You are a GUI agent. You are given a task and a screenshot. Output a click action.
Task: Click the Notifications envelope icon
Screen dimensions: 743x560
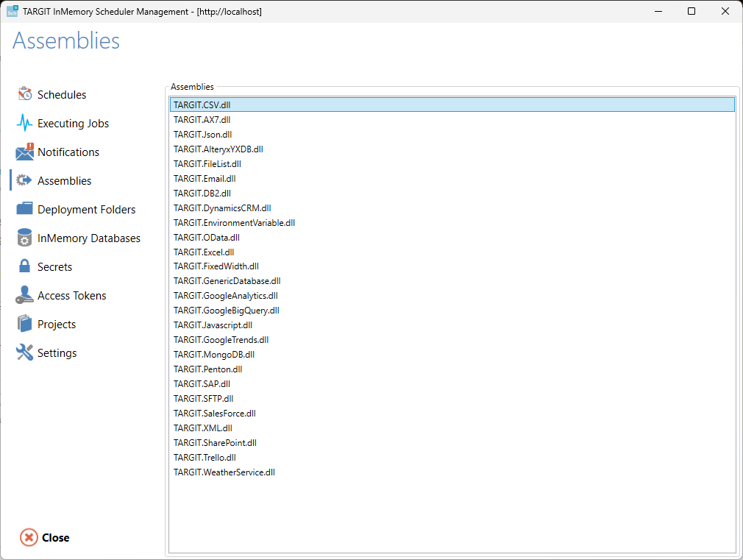point(24,152)
